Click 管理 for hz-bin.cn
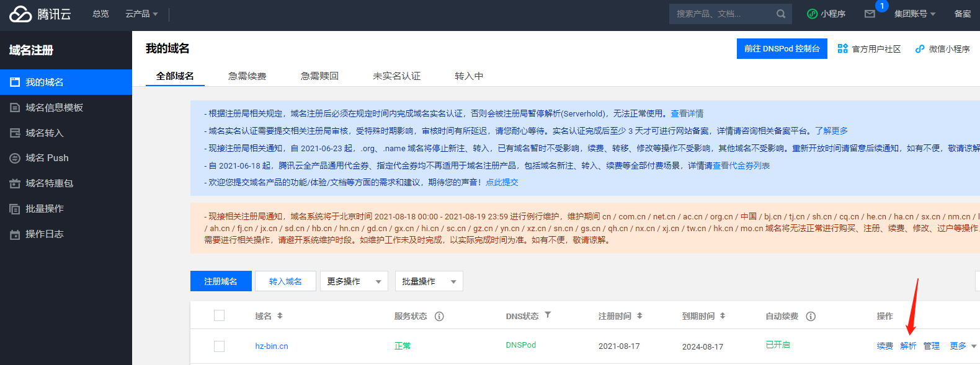 pyautogui.click(x=932, y=346)
